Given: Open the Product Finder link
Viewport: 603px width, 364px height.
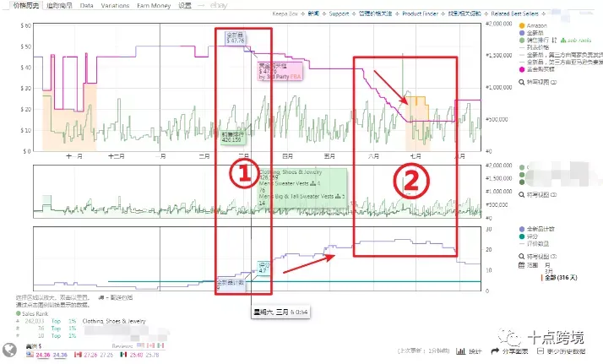Looking at the screenshot, I should [420, 14].
